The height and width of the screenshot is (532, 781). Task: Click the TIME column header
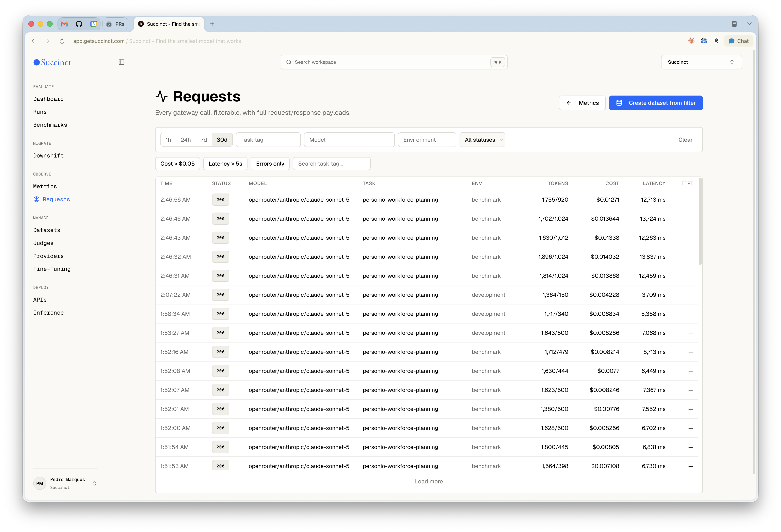(166, 183)
